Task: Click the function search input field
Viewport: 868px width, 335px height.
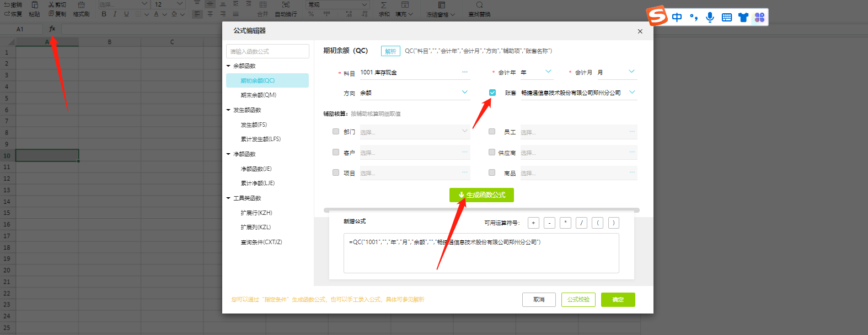Action: [267, 51]
